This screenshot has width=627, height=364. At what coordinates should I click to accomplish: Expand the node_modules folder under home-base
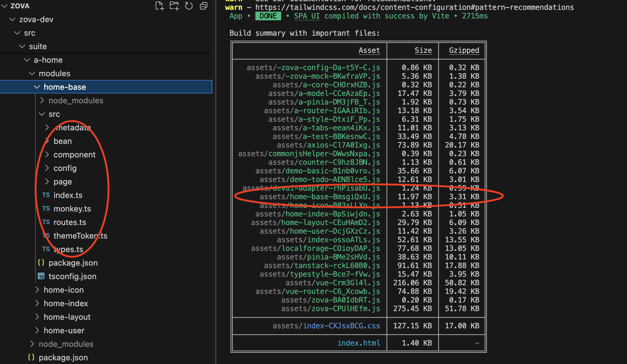click(x=76, y=101)
